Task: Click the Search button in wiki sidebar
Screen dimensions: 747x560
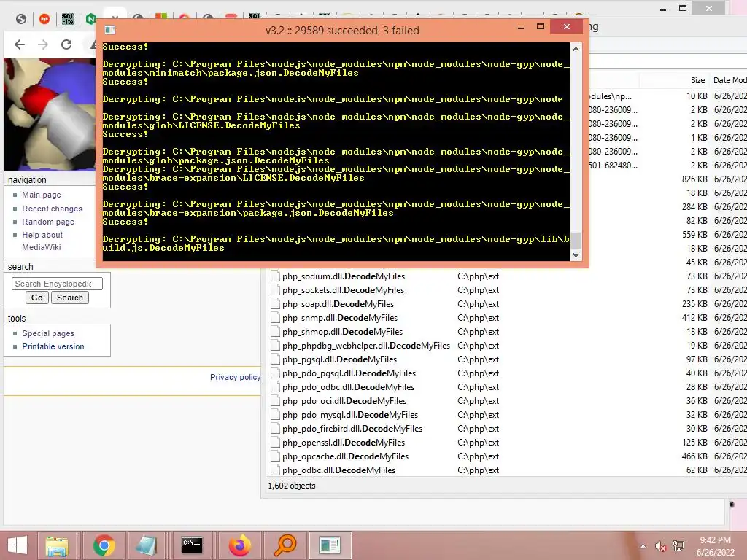Action: coord(70,297)
